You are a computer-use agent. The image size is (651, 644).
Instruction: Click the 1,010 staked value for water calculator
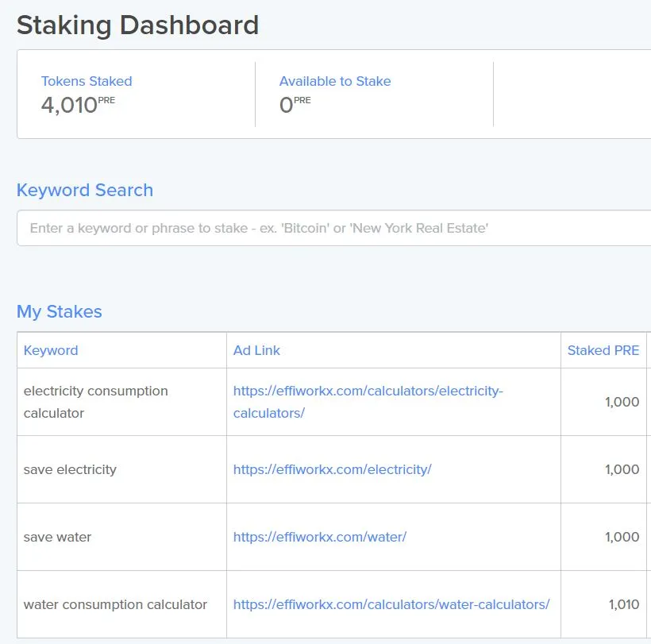623,604
